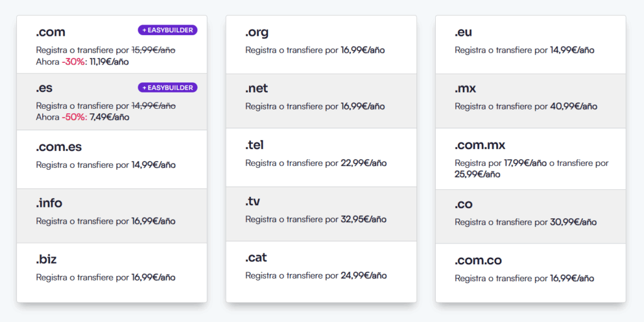Select the .es domain heading
This screenshot has height=322, width=644.
pyautogui.click(x=45, y=89)
